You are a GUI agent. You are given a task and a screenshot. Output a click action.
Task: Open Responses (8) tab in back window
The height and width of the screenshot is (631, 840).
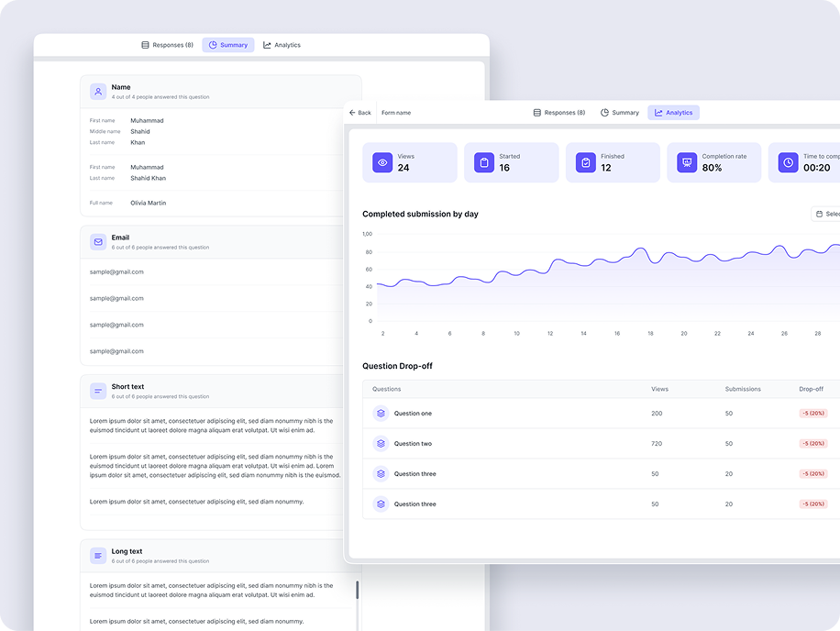click(167, 45)
